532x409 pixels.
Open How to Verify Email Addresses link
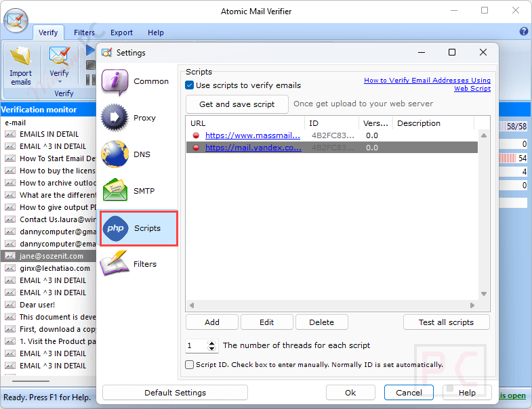[427, 84]
